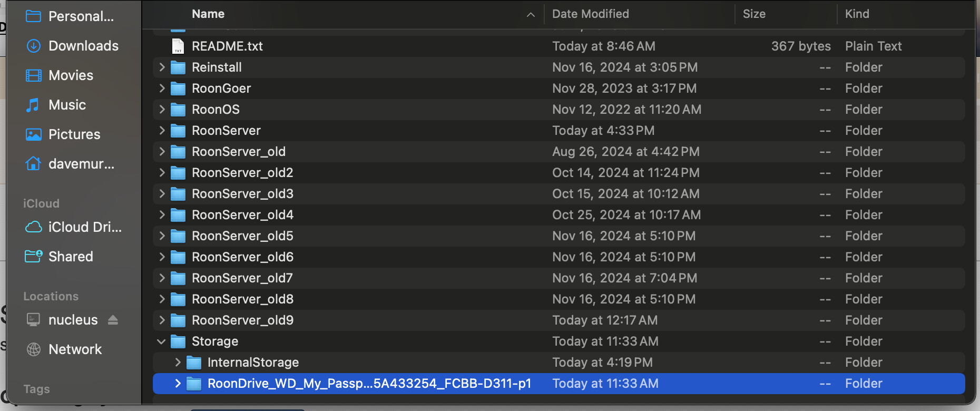Expand the RoonGoer folder
This screenshot has width=980, height=411.
click(162, 89)
